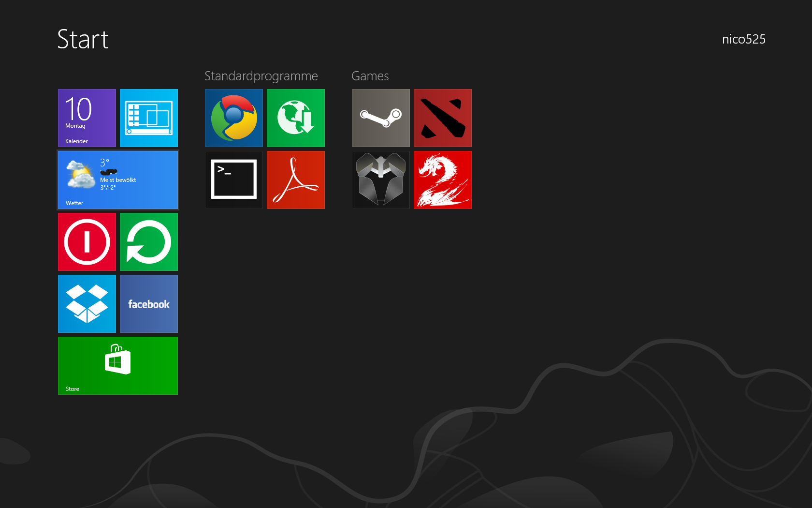Click the 'Montag' day label
812x508 pixels.
[75, 126]
